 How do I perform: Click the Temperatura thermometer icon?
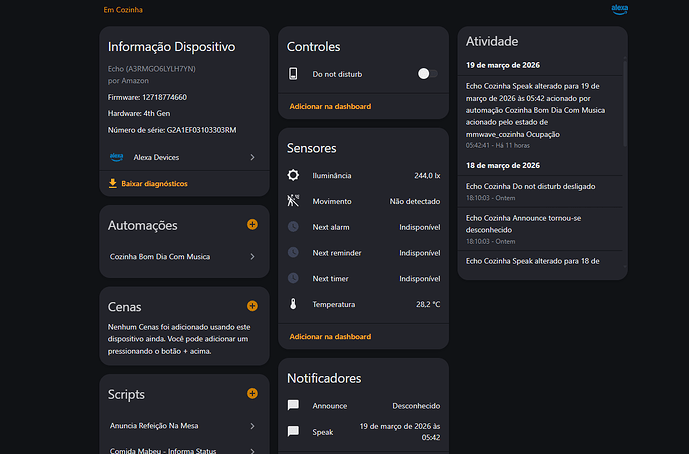pos(293,304)
